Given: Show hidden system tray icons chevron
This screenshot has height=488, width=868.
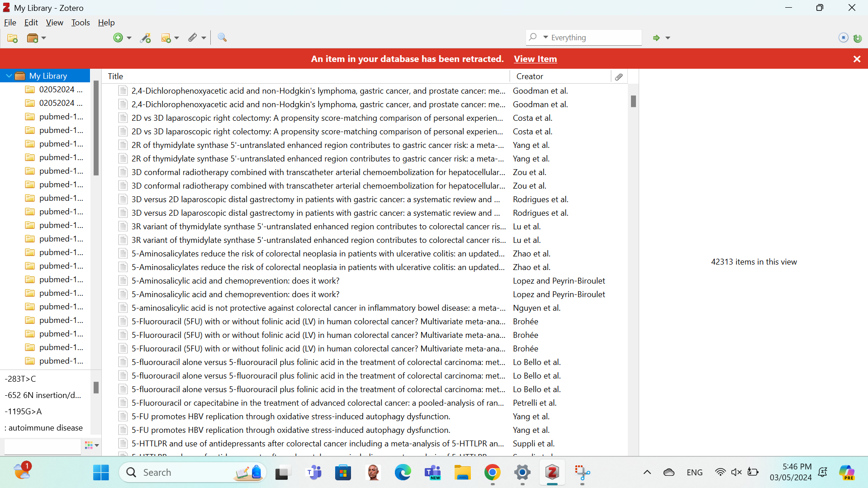Looking at the screenshot, I should point(647,473).
